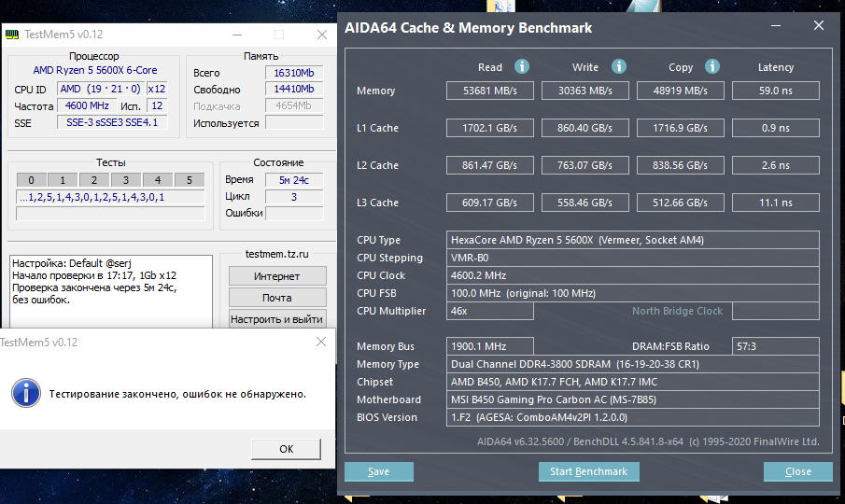Click the L2 Cache write value 763.07 GB/s
Image resolution: width=845 pixels, height=504 pixels.
pos(585,165)
